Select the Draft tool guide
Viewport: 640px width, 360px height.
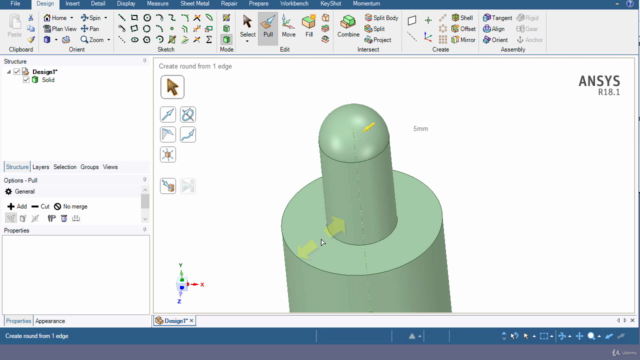[168, 135]
